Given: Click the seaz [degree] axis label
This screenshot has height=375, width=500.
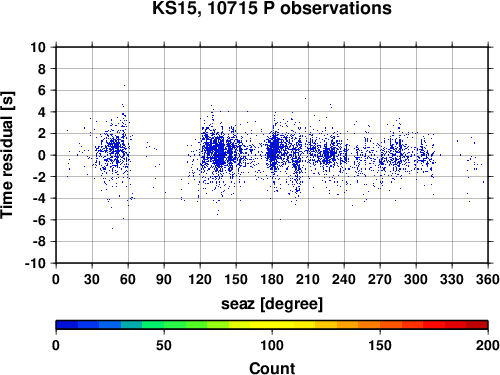Looking at the screenshot, I should 272,304.
